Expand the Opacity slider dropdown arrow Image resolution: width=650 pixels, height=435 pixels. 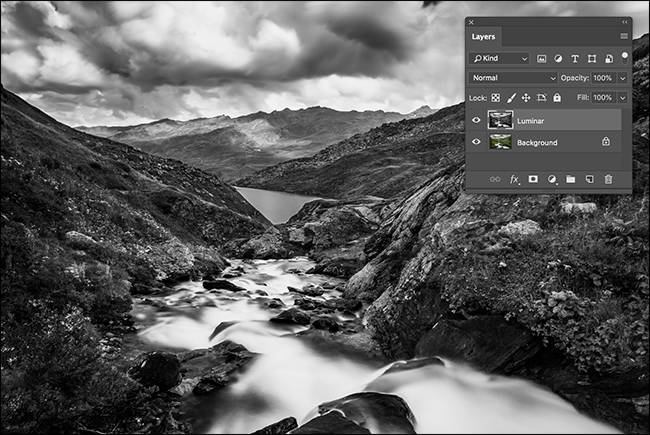[622, 78]
